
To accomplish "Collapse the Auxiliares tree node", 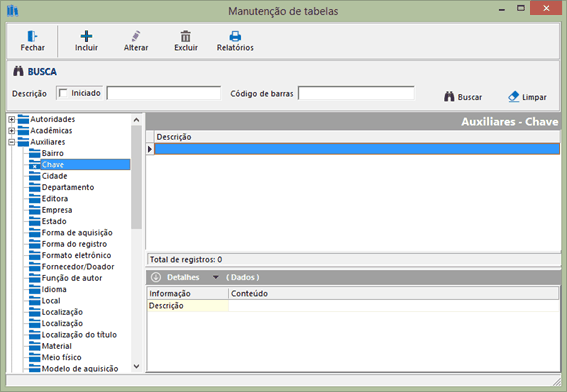I will (x=12, y=142).
